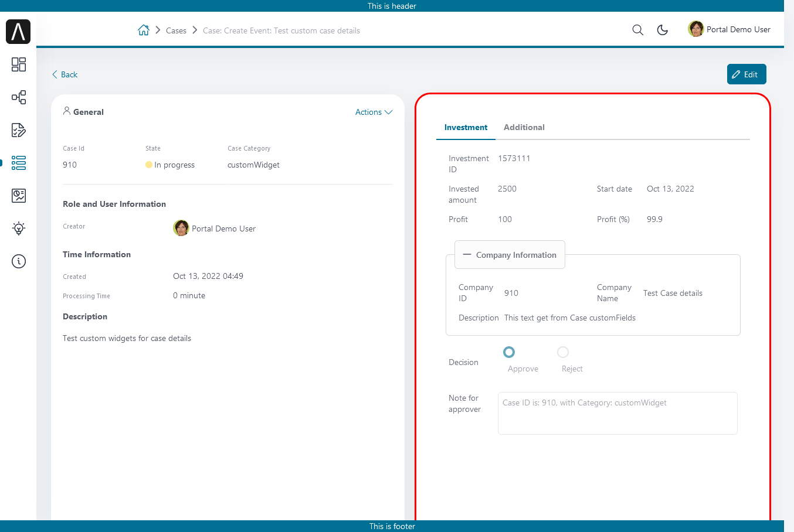Image resolution: width=794 pixels, height=532 pixels.
Task: Open the Portal Demo User menu
Action: [729, 29]
